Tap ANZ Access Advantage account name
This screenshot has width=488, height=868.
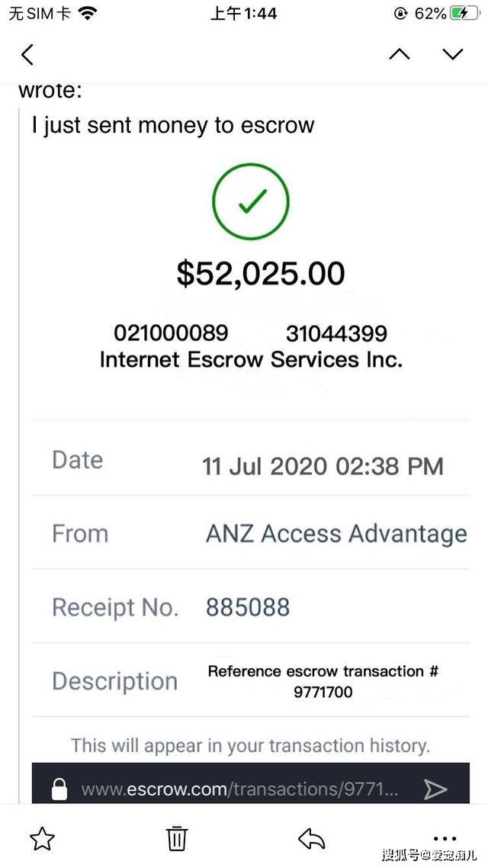tap(336, 534)
